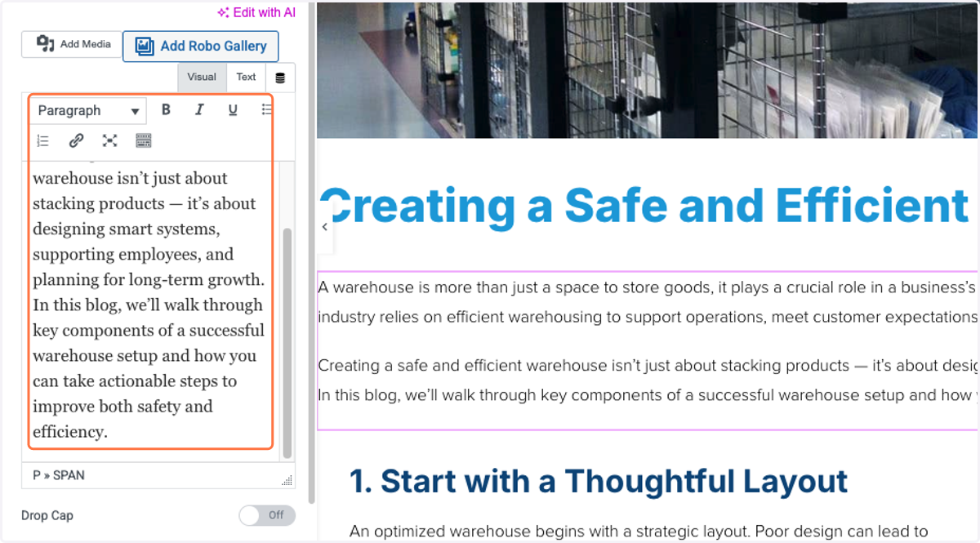This screenshot has width=980, height=543.
Task: Select '1. Start with a Thoughtful Layout' heading
Action: (599, 481)
